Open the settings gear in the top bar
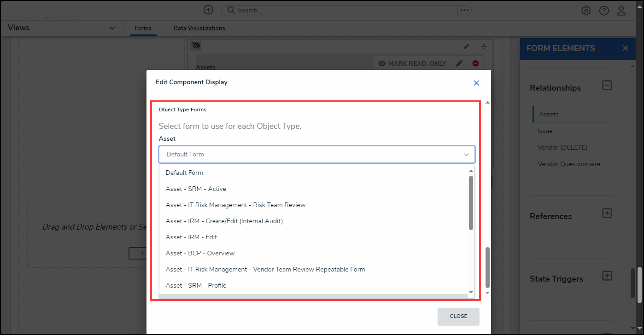The width and height of the screenshot is (644, 335). [585, 10]
